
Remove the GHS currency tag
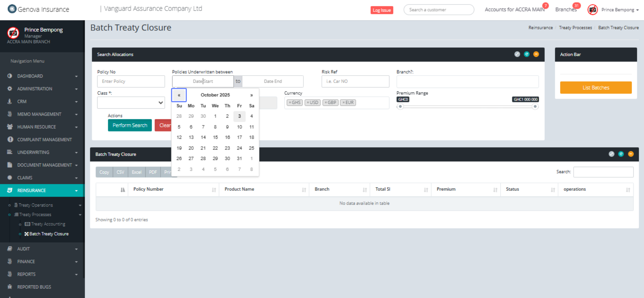[x=290, y=103]
